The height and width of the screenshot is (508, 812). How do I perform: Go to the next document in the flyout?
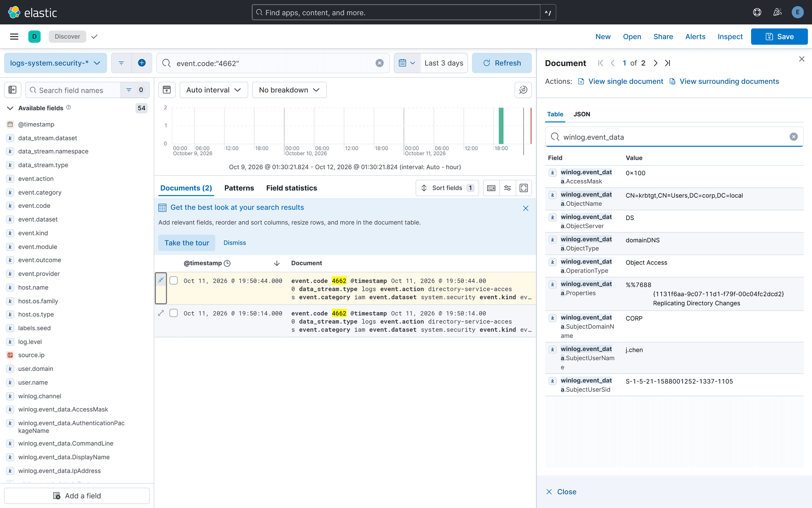tap(656, 63)
